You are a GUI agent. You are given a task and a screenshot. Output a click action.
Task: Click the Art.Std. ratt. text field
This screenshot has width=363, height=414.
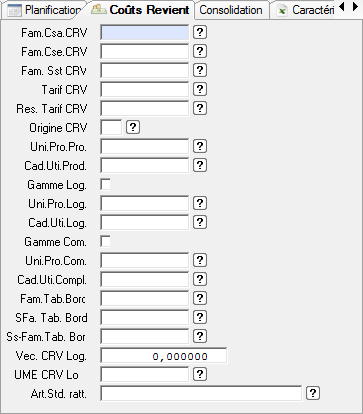(201, 394)
